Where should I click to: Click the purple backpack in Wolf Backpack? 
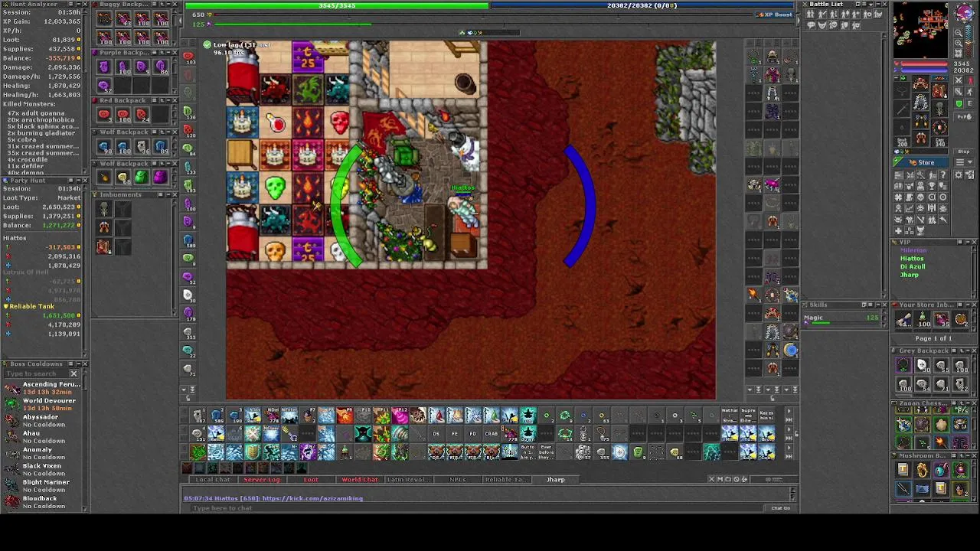click(159, 178)
